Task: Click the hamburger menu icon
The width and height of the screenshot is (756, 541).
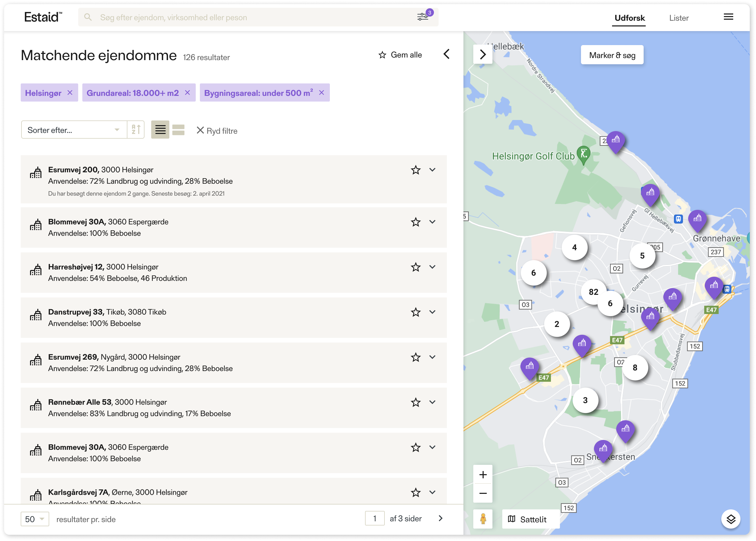Action: pos(728,17)
